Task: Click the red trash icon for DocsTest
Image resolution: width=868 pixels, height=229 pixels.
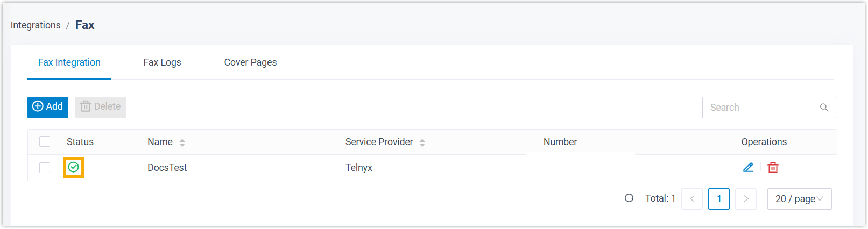Action: point(773,167)
